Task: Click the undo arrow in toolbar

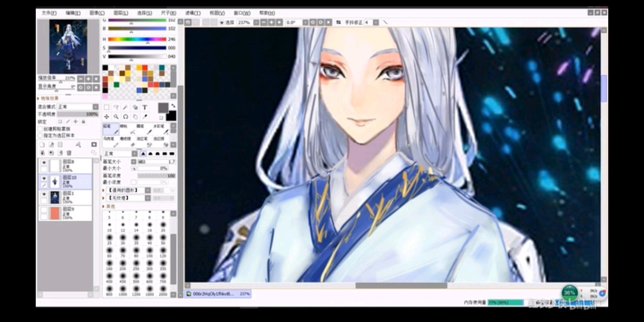Action: coord(188,23)
